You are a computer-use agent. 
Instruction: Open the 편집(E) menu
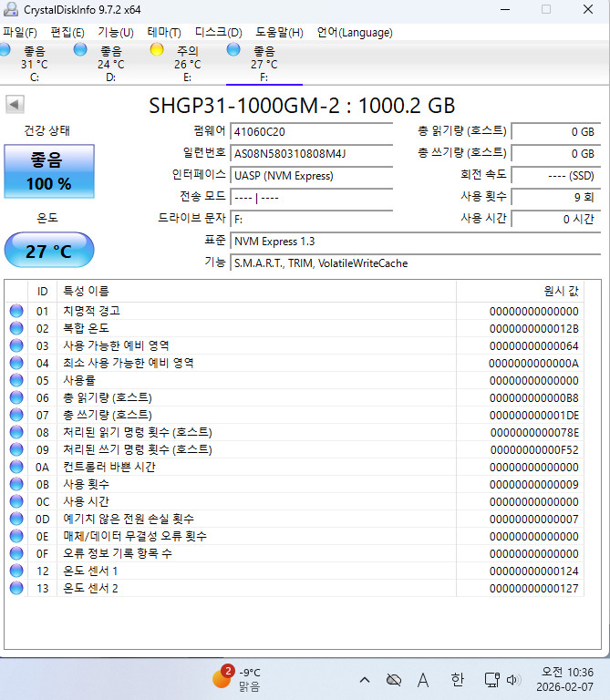pyautogui.click(x=67, y=33)
